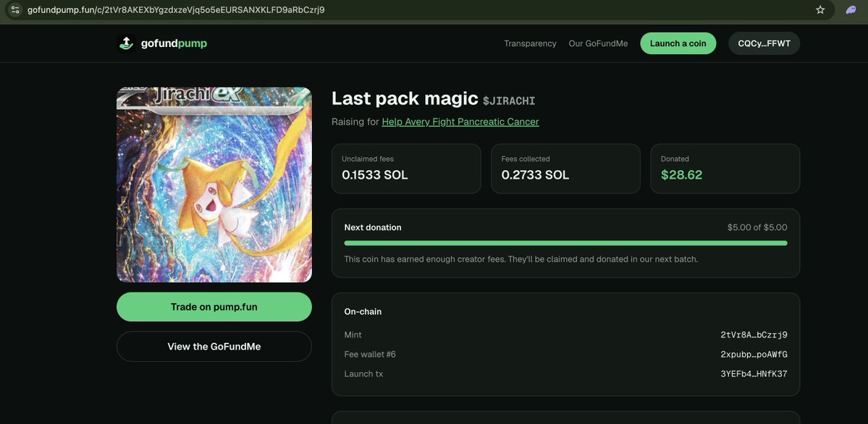Click the $5.00 of $5.00 text

point(757,227)
